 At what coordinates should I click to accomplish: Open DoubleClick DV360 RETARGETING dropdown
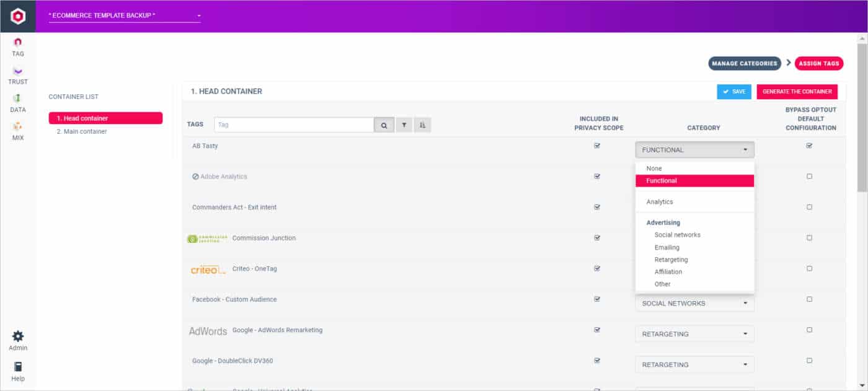pos(694,365)
